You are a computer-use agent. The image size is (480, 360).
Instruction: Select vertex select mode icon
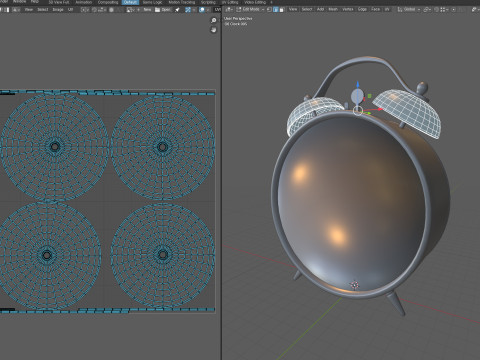(269, 9)
